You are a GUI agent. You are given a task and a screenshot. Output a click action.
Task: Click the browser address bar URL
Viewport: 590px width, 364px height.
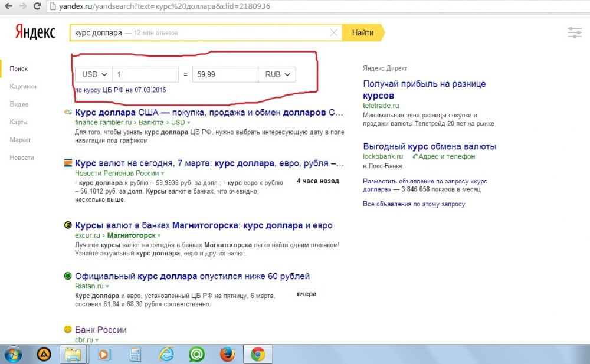165,6
